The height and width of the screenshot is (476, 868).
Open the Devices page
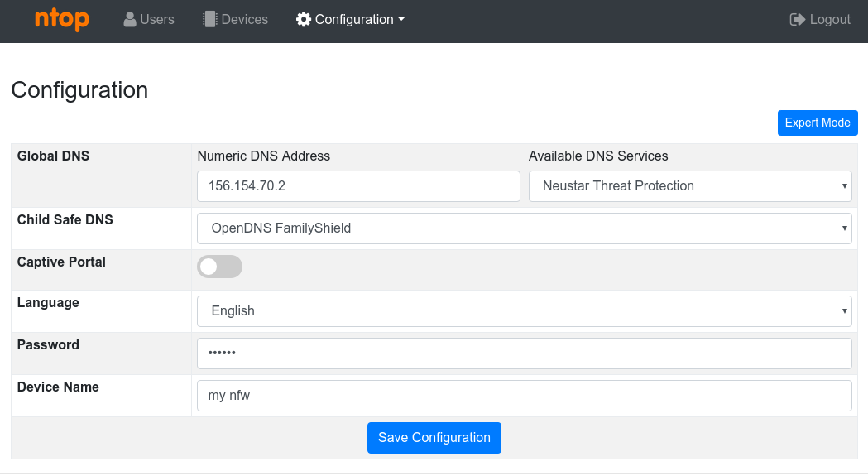click(x=236, y=19)
